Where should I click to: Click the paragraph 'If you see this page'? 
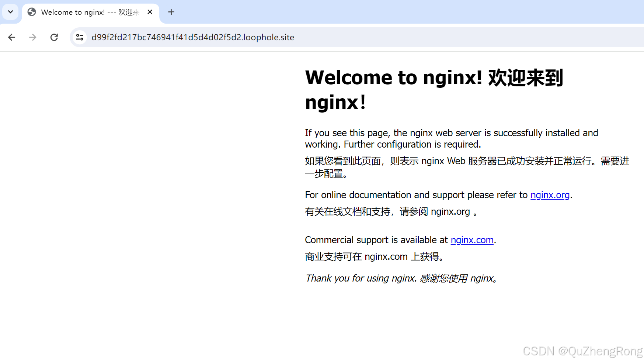(452, 138)
